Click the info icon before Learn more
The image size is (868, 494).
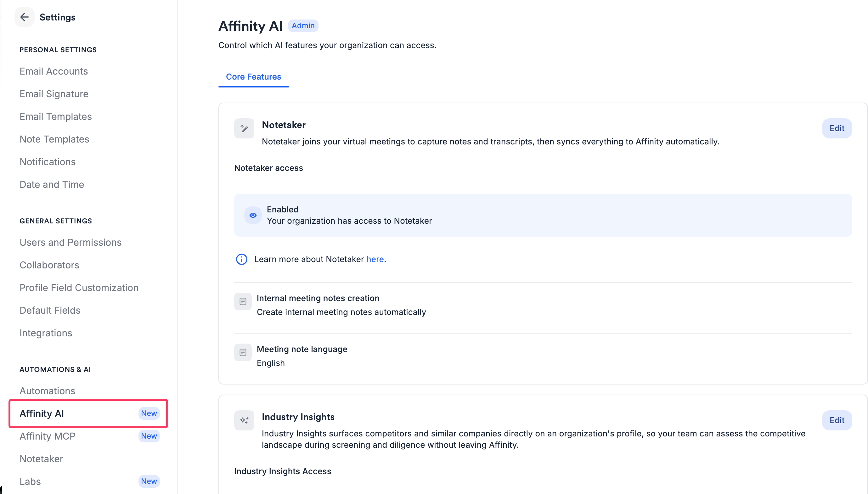241,259
